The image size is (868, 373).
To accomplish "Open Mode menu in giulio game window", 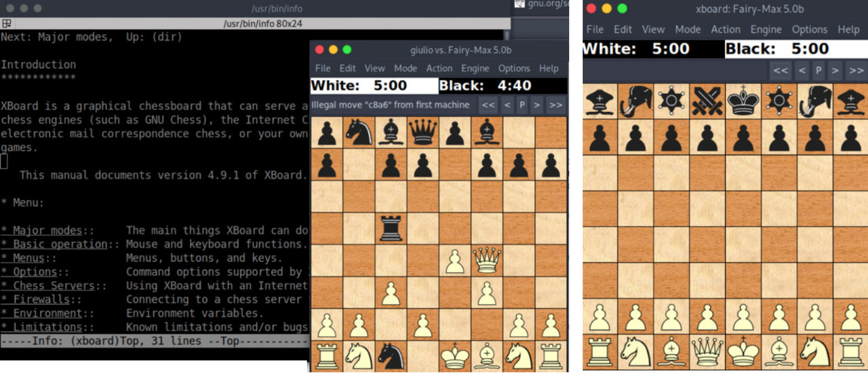I will tap(406, 68).
